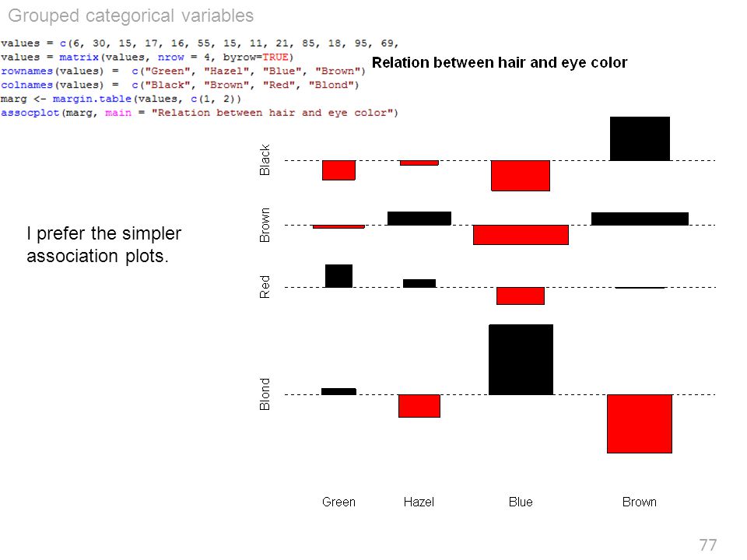Click the Brown x-axis label
This screenshot has height=560, width=747.
640,502
